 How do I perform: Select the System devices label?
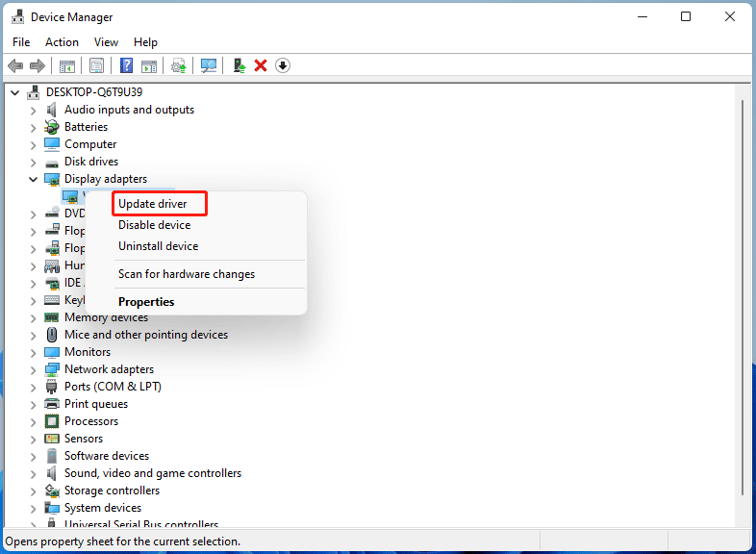(x=103, y=508)
